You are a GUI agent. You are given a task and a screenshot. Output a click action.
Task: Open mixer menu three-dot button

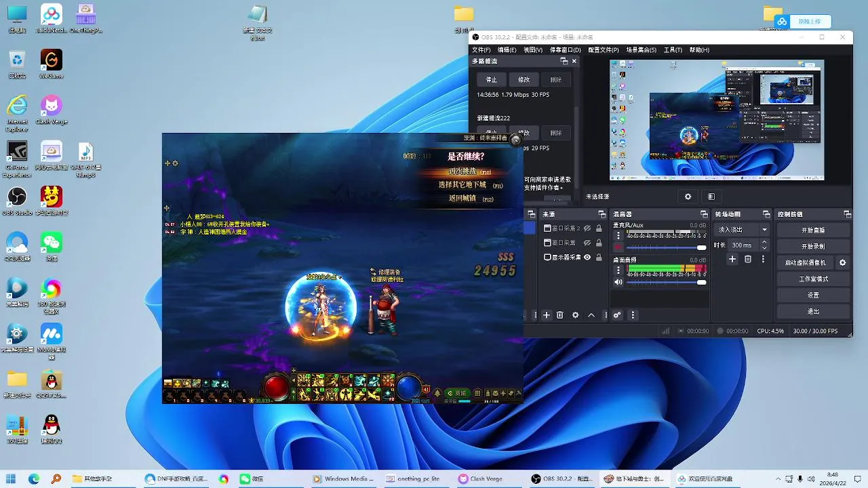coord(633,315)
